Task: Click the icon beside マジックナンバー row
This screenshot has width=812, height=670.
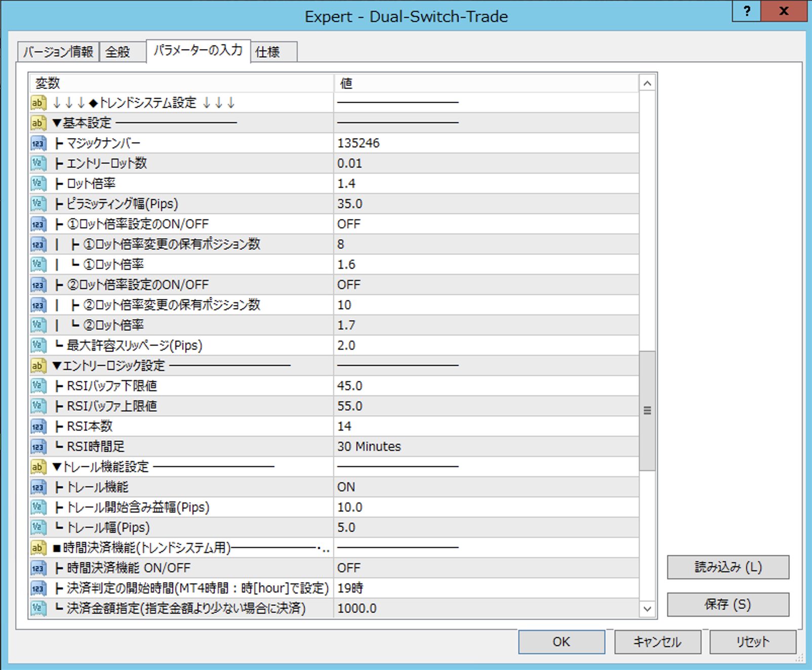Action: 38,143
